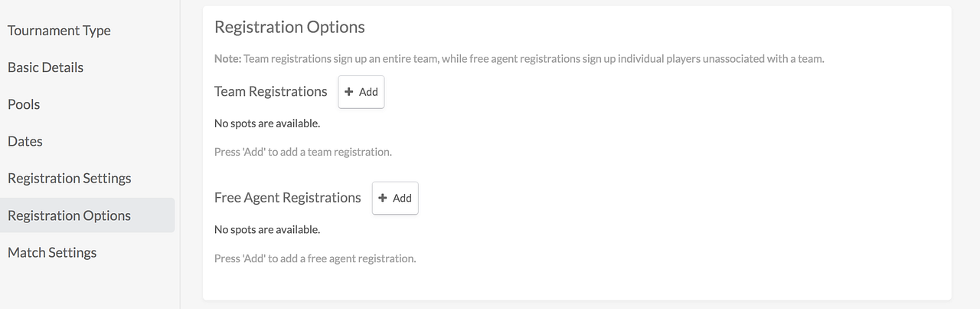The height and width of the screenshot is (309, 980).
Task: Open the Tournament Type section
Action: pyautogui.click(x=59, y=31)
